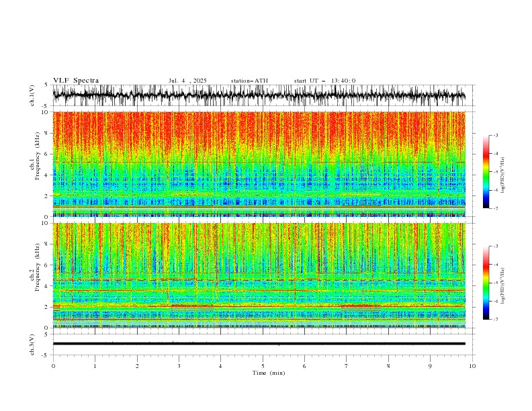Viewport: 532px width, 411px height.
Task: Click the '10' tick on the time axis
Action: point(472,366)
